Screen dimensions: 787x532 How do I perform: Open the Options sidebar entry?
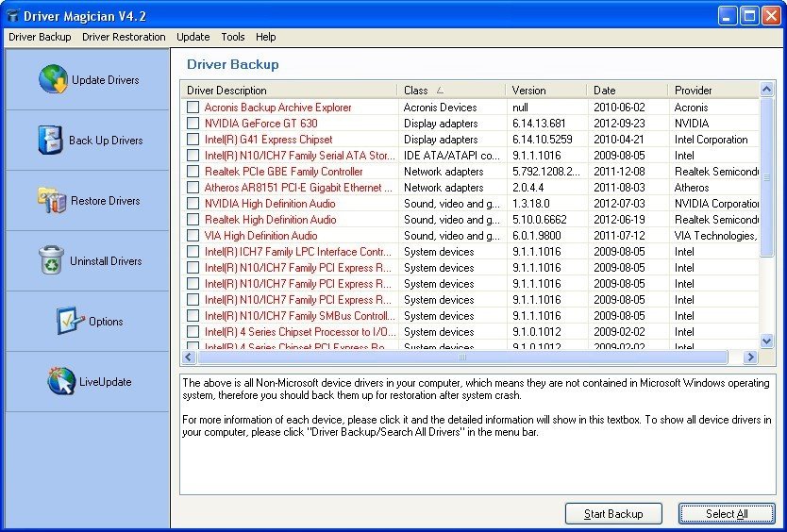tap(88, 322)
